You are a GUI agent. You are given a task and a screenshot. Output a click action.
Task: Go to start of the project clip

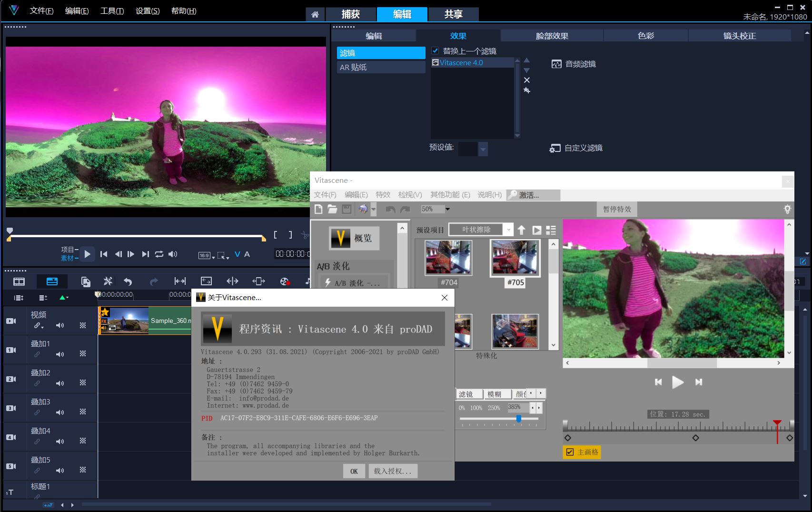click(x=104, y=254)
